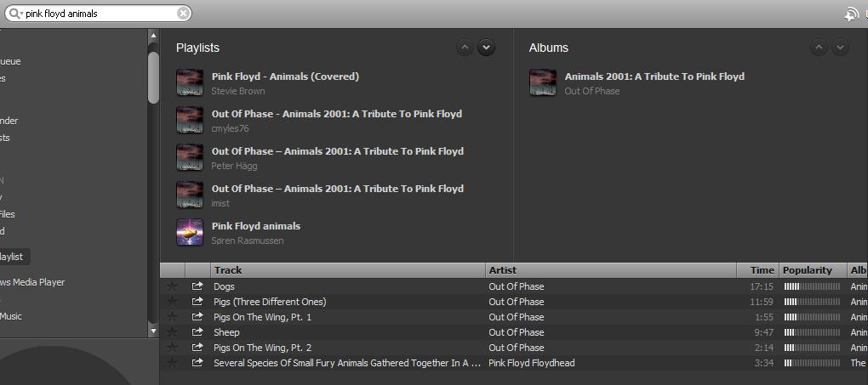Select Windows Media Player in the sidebar

tap(32, 282)
